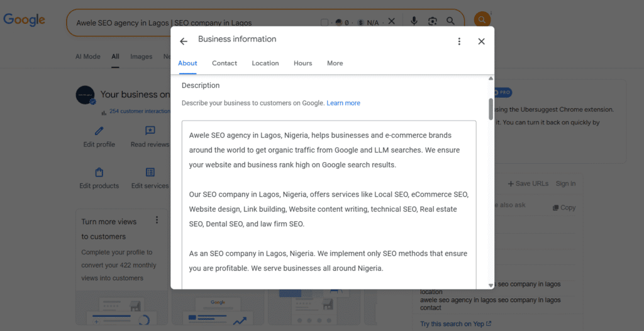The height and width of the screenshot is (331, 644).
Task: Click the scroll up arrow in dialog
Action: (x=491, y=79)
